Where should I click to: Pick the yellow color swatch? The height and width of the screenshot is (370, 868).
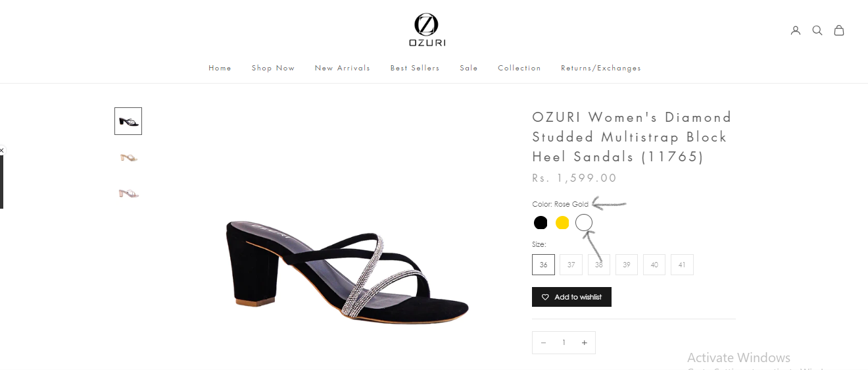(x=562, y=223)
